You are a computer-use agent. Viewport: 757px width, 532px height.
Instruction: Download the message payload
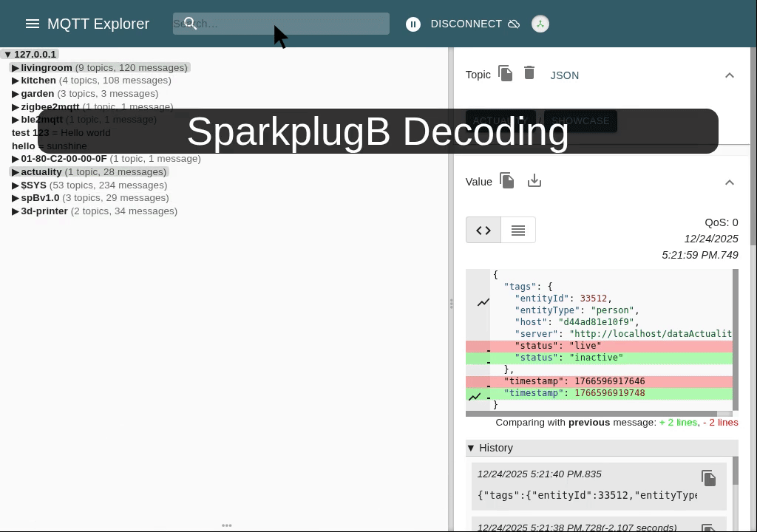point(534,180)
